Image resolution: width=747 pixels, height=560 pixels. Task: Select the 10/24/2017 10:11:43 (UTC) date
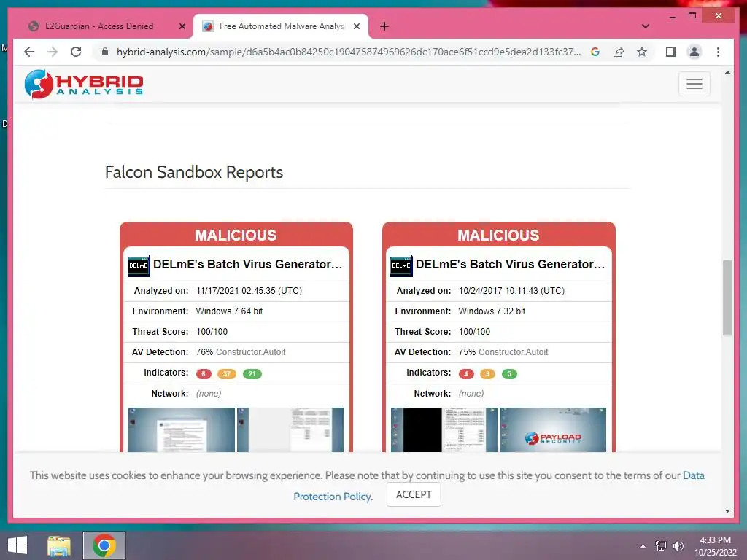click(x=511, y=290)
